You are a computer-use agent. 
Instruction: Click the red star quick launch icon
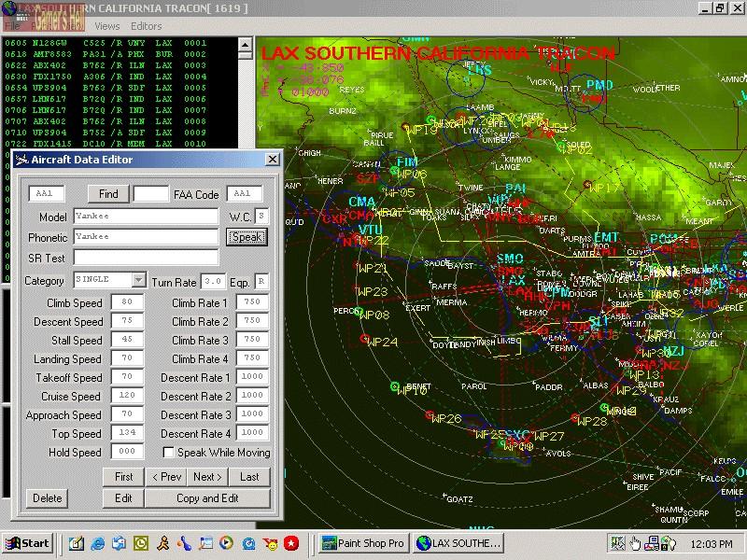(x=291, y=543)
